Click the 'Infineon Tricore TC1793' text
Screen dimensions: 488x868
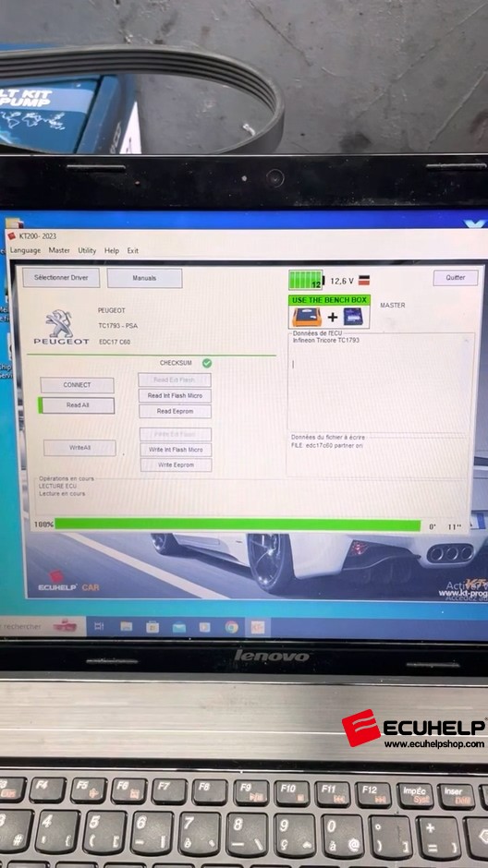(x=326, y=341)
